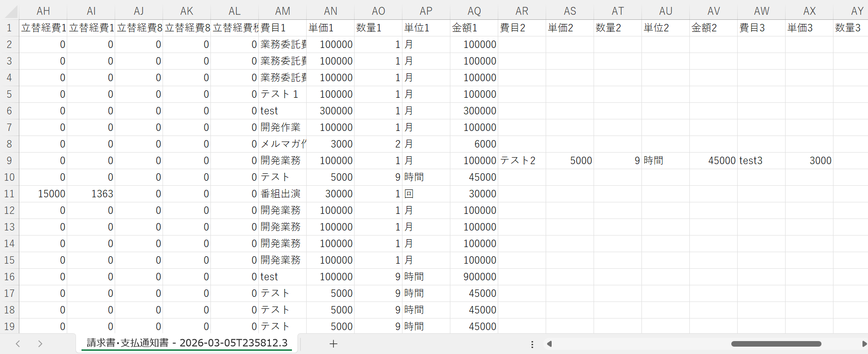Select the cell containing 1363
Screen dimensions: 868x354
click(x=91, y=194)
